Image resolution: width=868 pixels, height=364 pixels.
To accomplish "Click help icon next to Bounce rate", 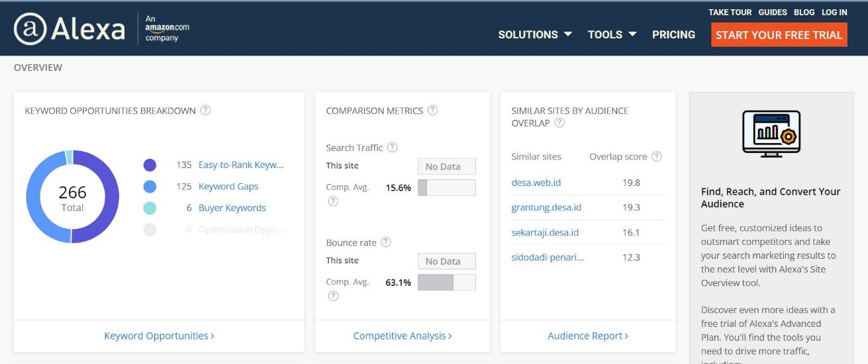I will pos(385,242).
